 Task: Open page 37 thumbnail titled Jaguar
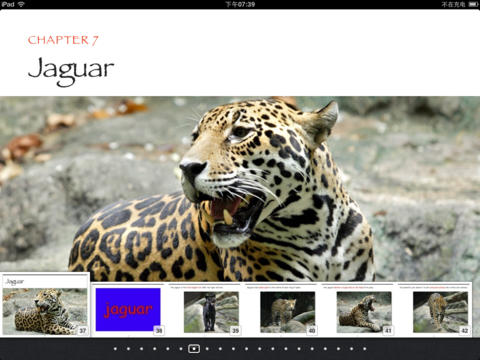[45, 305]
